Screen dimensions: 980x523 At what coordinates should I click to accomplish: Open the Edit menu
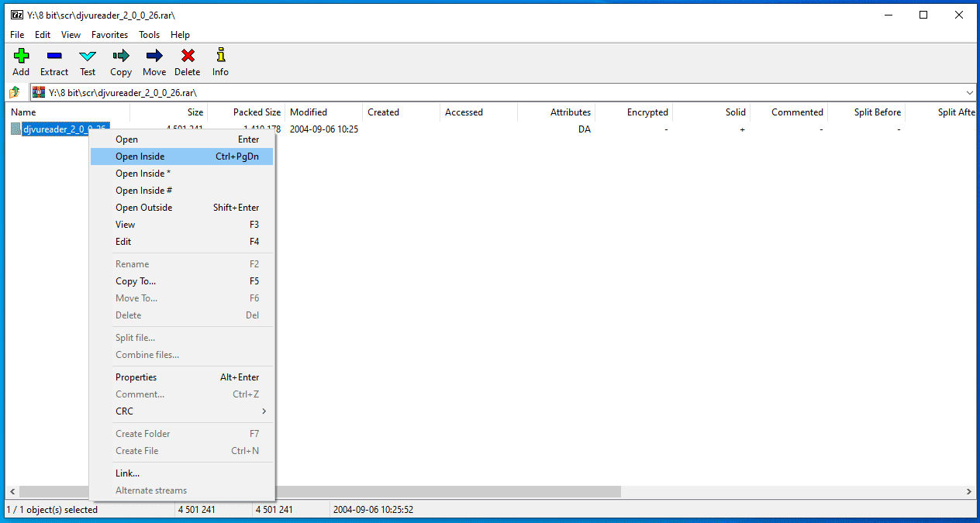click(43, 35)
